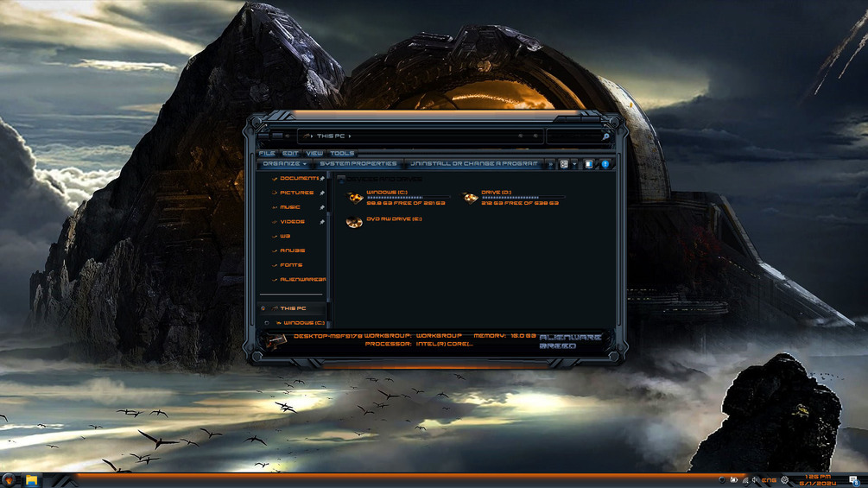Click the Start orb button

tap(9, 480)
